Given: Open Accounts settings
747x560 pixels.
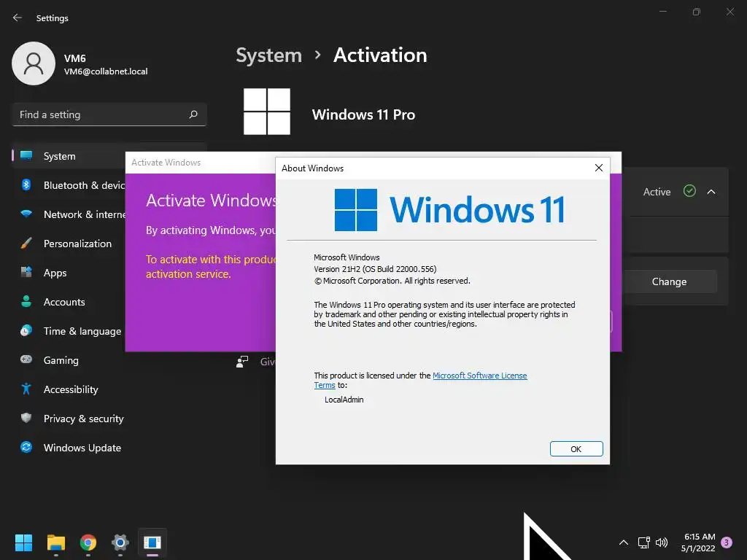Looking at the screenshot, I should point(69,302).
